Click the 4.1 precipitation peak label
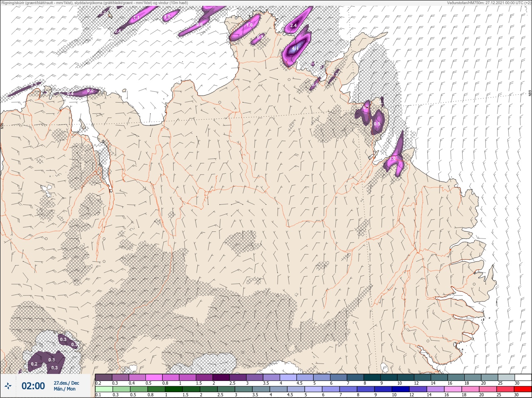This screenshot has width=532, height=398. click(x=296, y=49)
